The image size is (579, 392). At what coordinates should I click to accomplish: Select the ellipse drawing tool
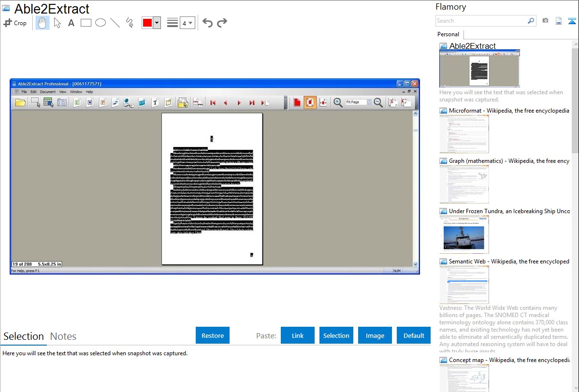(x=101, y=23)
